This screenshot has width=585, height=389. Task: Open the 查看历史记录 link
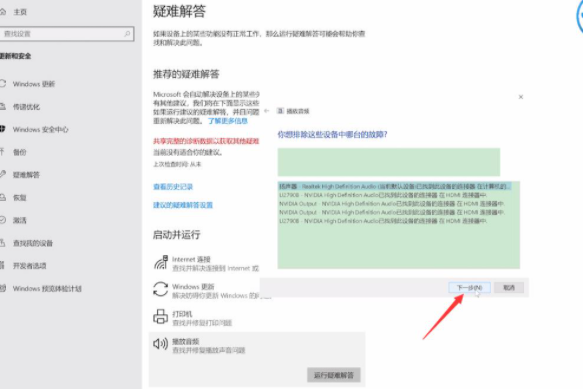pyautogui.click(x=173, y=186)
